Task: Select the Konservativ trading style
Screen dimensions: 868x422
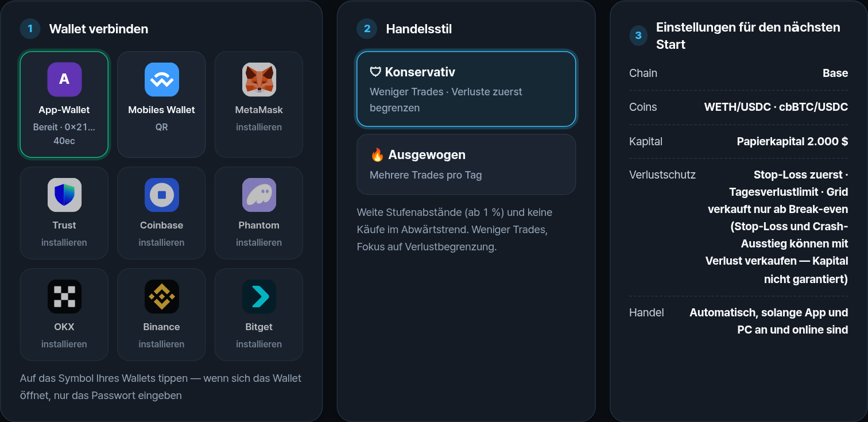Action: point(466,89)
